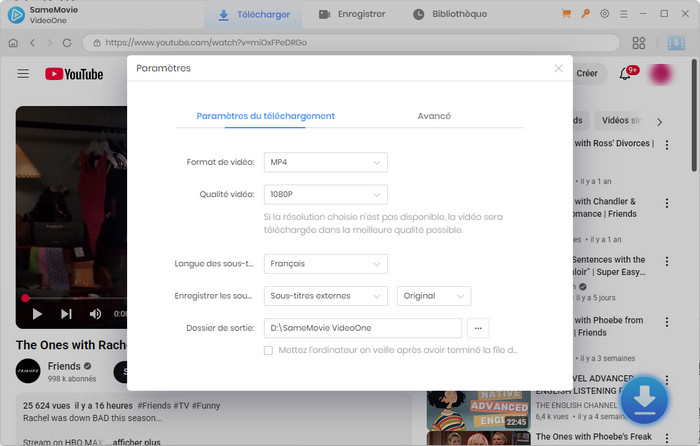Navigate forward in the browser
This screenshot has height=446, width=700.
coord(50,43)
